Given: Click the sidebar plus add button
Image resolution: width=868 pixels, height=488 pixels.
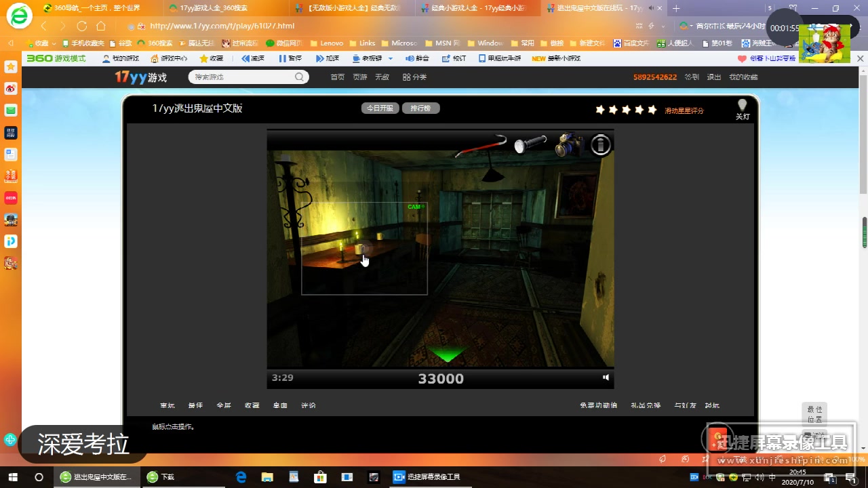Looking at the screenshot, I should coord(10,440).
